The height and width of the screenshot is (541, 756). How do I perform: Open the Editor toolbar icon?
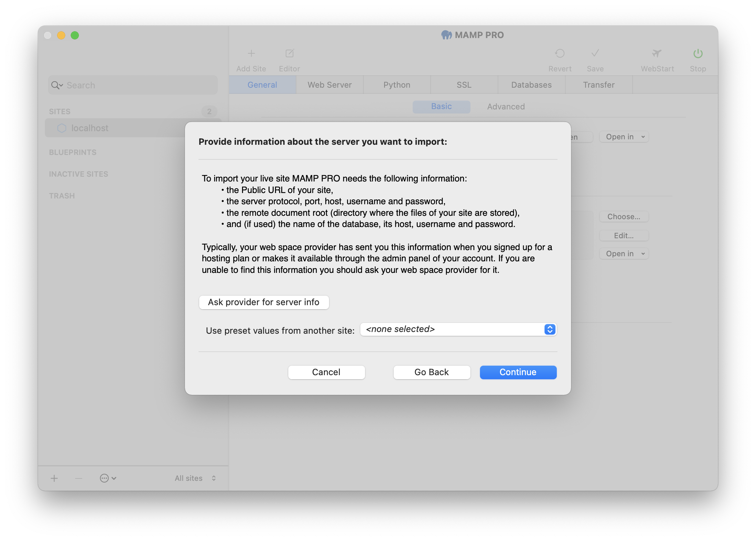(x=290, y=53)
